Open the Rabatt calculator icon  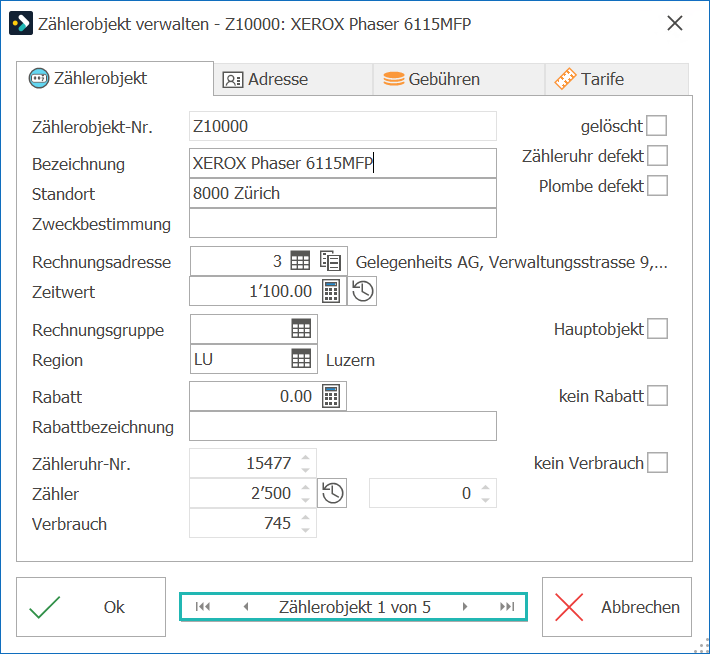pyautogui.click(x=331, y=396)
